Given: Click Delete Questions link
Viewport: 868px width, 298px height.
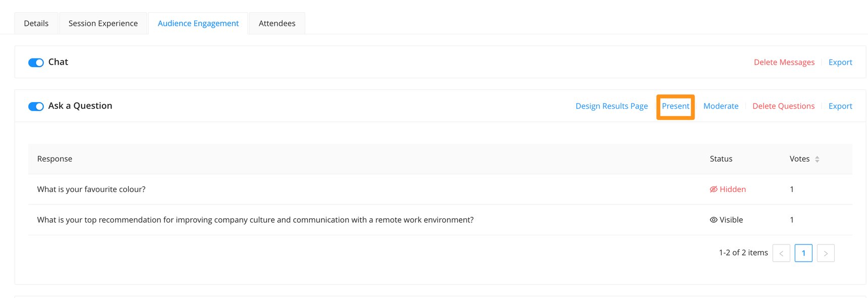Looking at the screenshot, I should point(783,106).
